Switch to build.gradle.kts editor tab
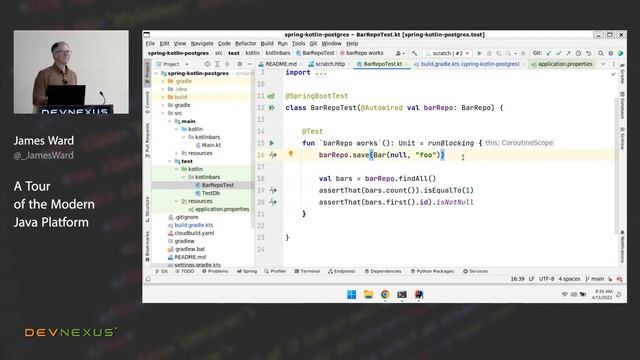This screenshot has height=360, width=640. coord(467,64)
